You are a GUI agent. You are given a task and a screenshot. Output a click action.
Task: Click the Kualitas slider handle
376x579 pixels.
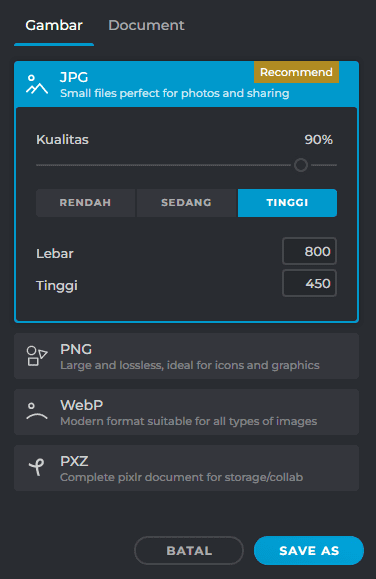tap(301, 165)
